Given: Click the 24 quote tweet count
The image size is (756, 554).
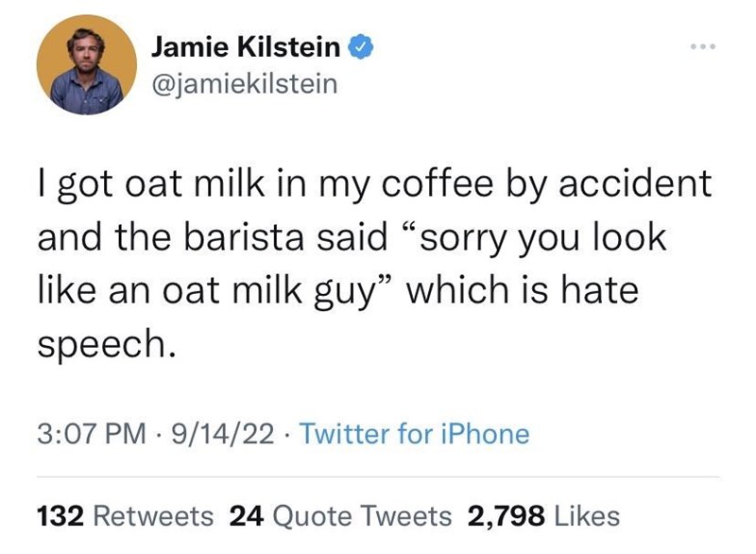Looking at the screenshot, I should (x=246, y=516).
